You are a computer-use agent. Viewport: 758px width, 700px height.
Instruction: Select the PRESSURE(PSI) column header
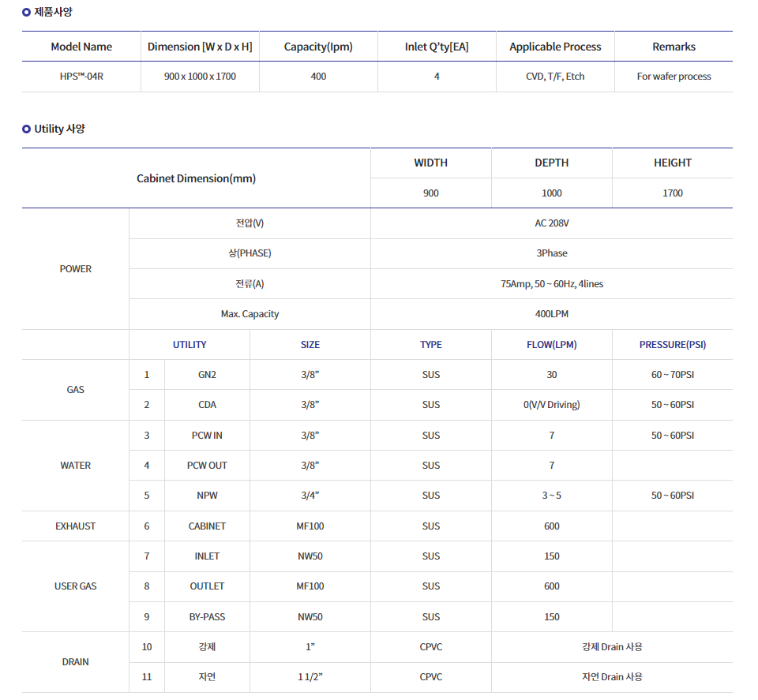pos(672,344)
